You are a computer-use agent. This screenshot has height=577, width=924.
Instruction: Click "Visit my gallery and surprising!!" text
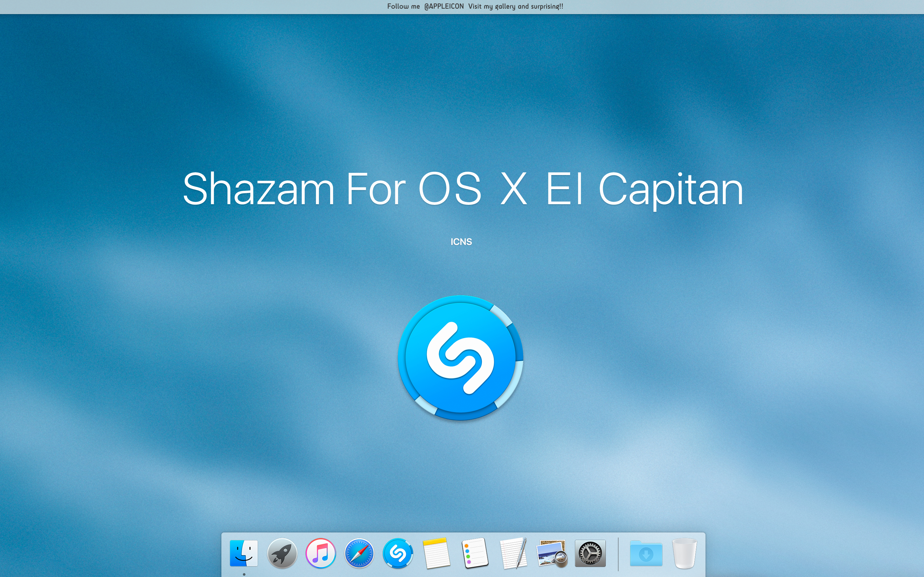click(x=516, y=6)
